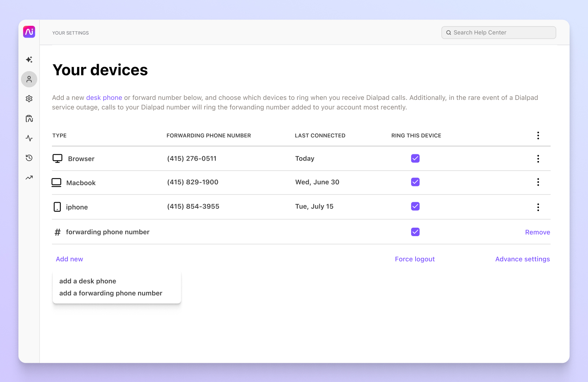Open the activity pulse sidebar icon
This screenshot has width=588, height=382.
point(29,138)
